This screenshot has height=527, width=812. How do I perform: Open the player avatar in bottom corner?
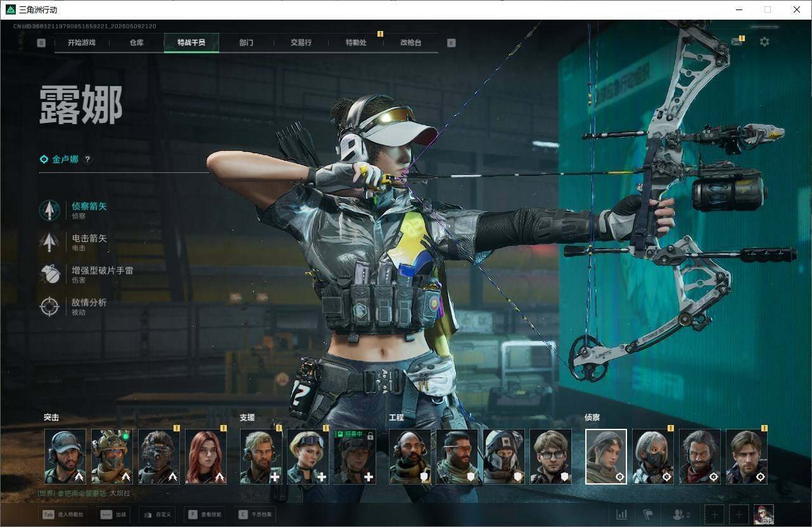pyautogui.click(x=764, y=514)
